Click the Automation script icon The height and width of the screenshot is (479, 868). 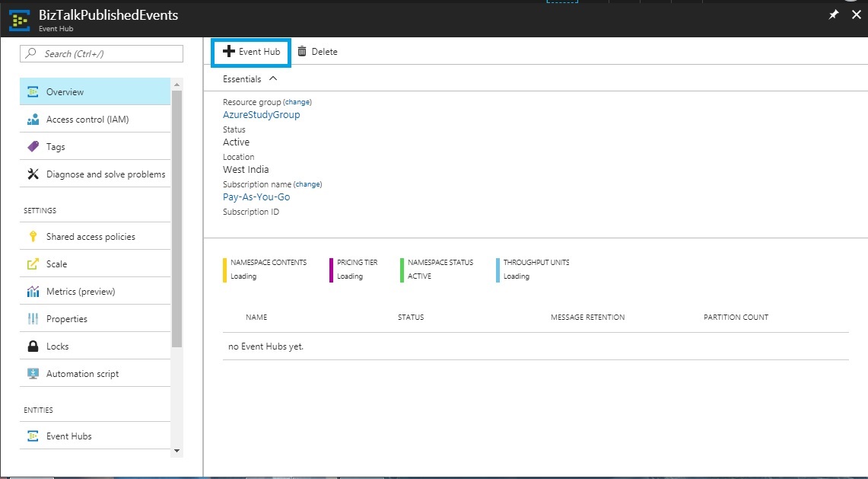33,374
